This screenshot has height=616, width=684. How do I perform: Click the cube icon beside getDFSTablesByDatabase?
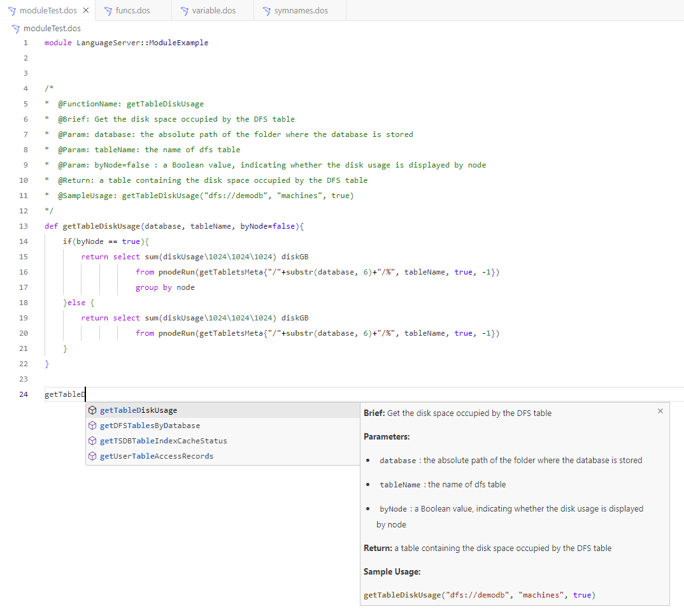(92, 426)
